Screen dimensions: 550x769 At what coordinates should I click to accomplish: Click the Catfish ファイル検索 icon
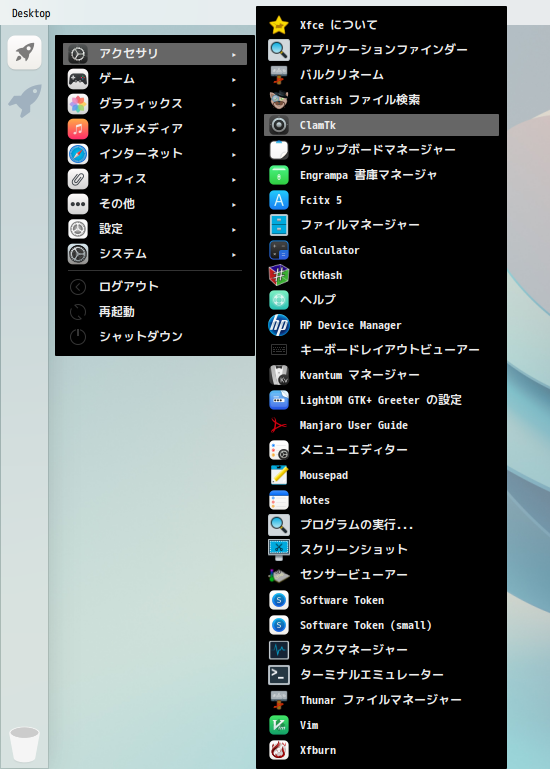pos(279,100)
